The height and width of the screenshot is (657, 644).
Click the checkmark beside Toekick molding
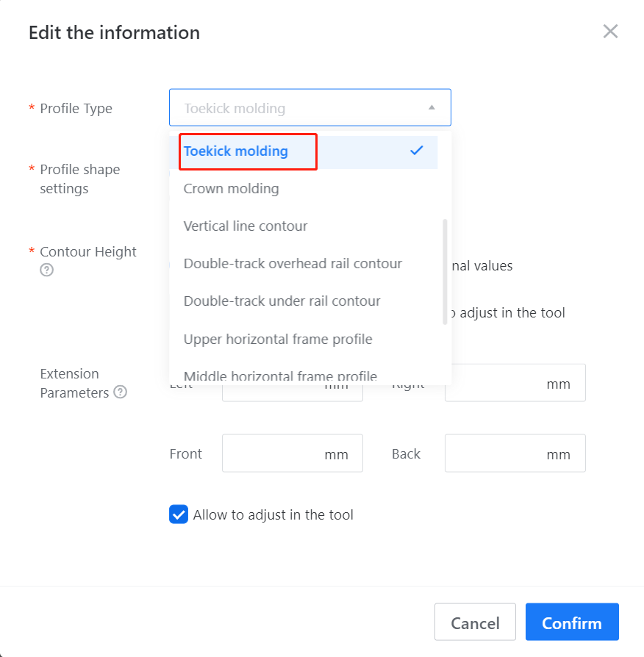417,151
